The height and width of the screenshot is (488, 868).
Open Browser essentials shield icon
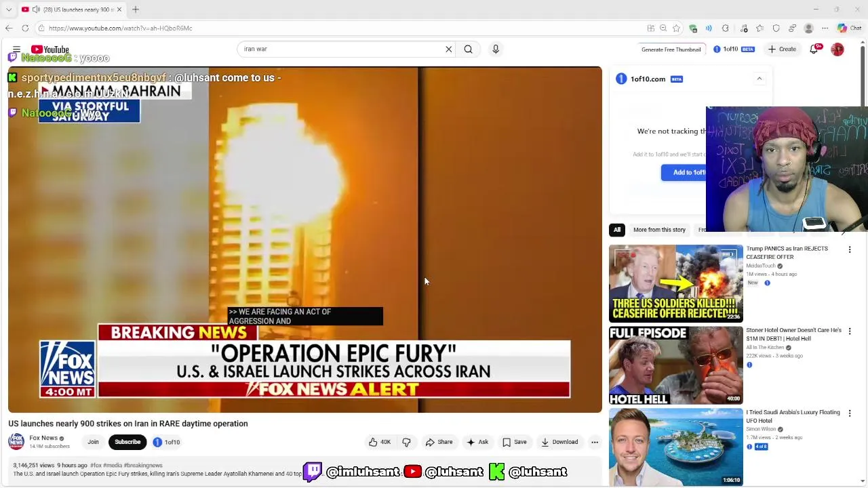tap(776, 28)
